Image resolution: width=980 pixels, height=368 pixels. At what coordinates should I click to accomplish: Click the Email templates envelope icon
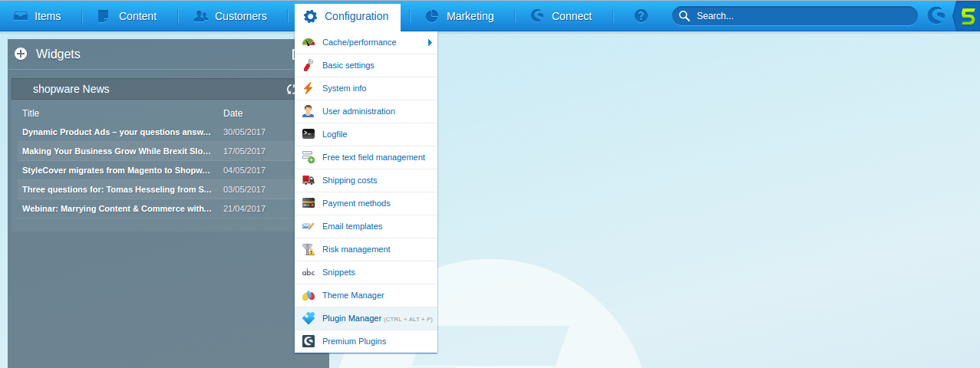pyautogui.click(x=309, y=226)
